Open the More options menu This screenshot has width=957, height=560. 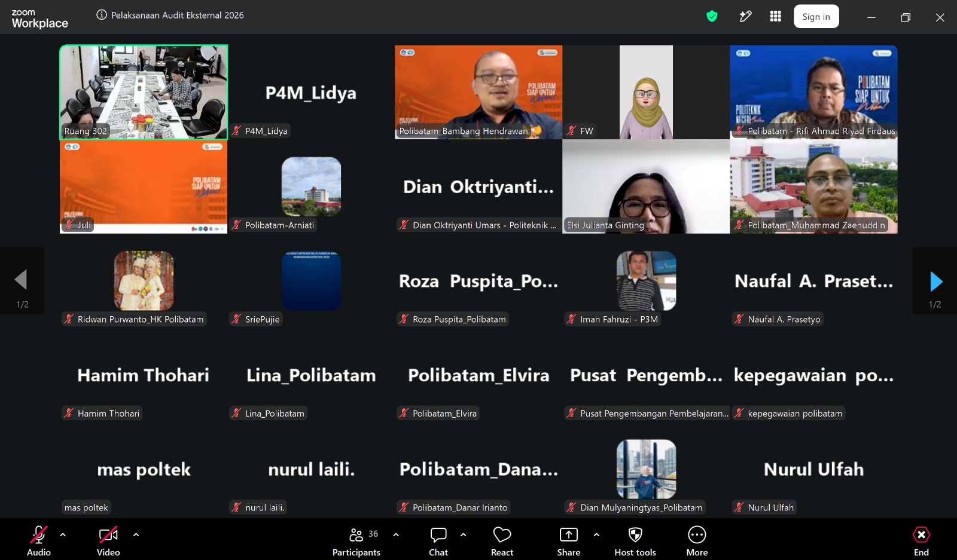(697, 541)
